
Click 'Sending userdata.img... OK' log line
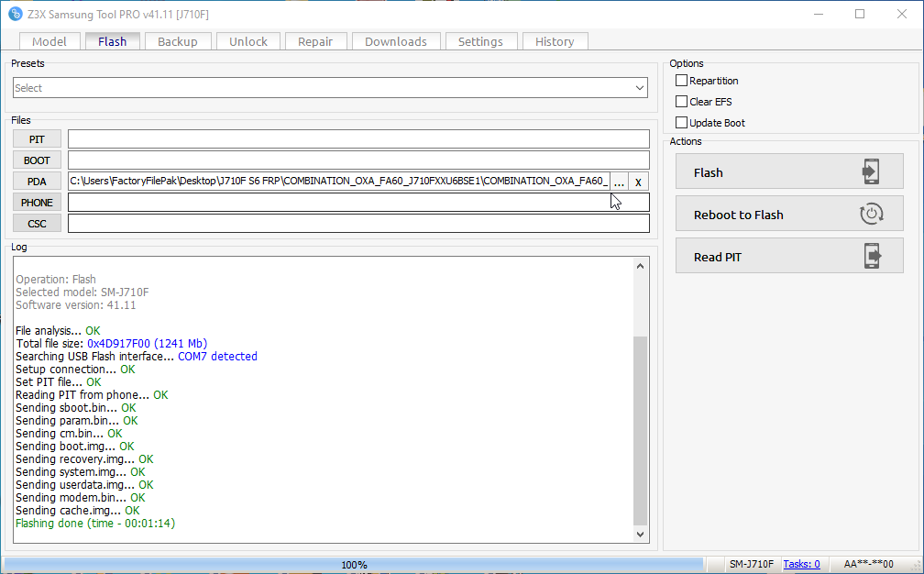coord(84,484)
